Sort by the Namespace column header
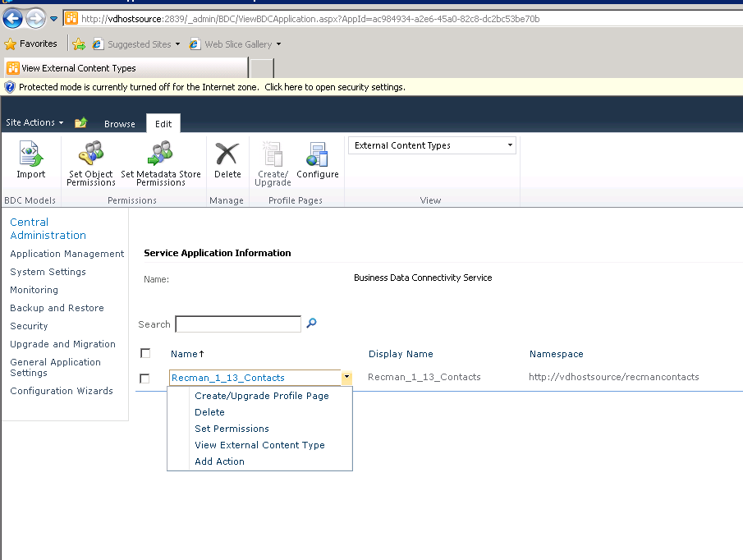The image size is (743, 560). 557,354
